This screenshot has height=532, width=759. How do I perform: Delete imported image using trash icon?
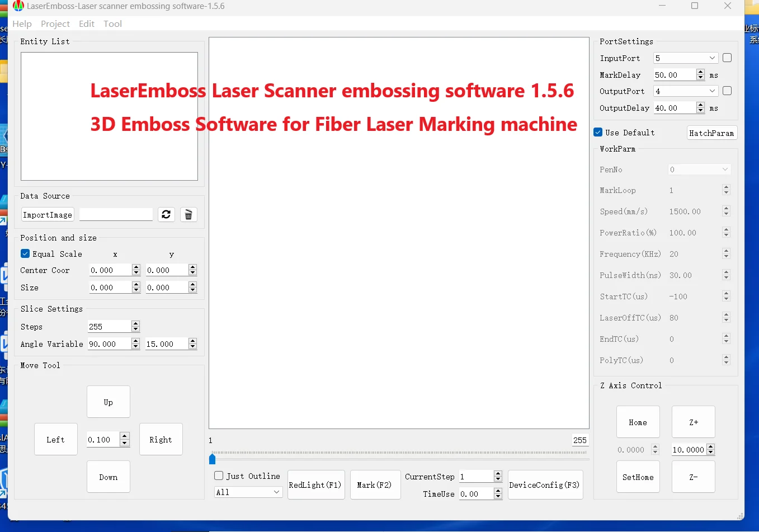coord(188,214)
